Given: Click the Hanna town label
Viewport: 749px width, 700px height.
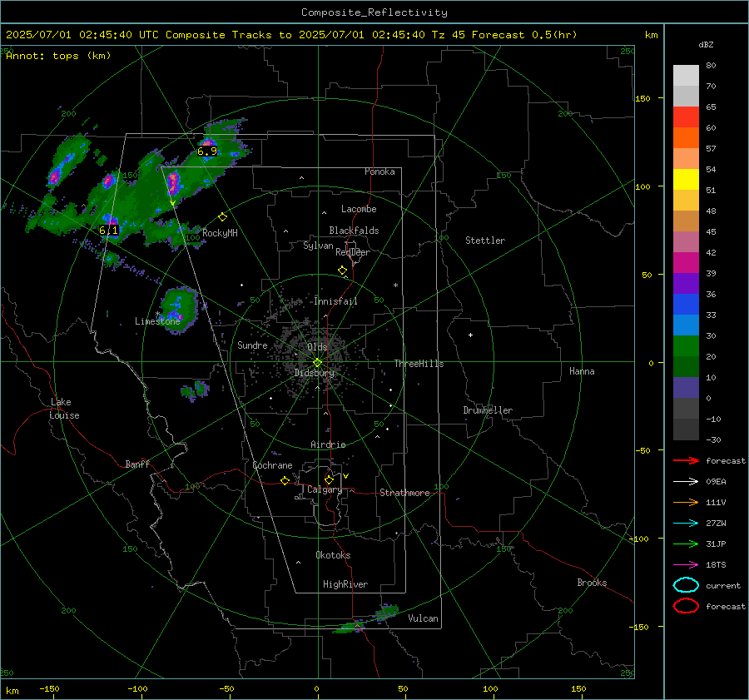Looking at the screenshot, I should [582, 371].
